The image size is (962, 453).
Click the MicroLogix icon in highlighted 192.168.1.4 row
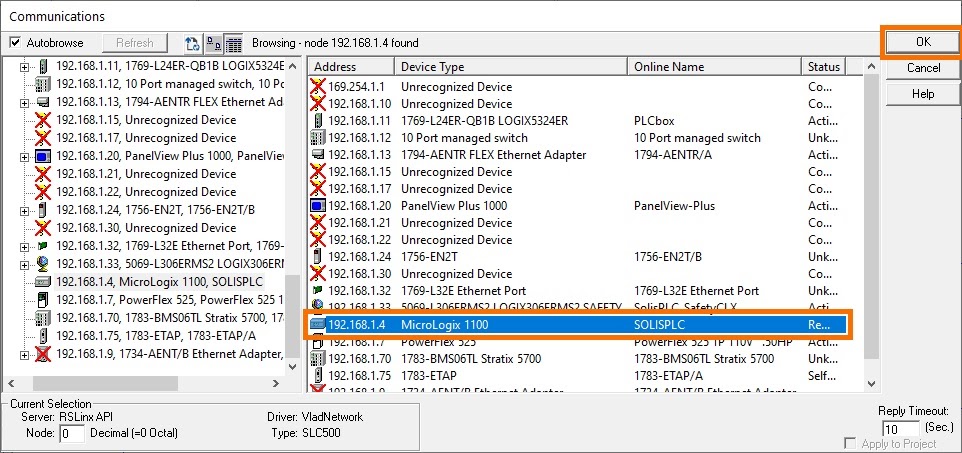318,325
